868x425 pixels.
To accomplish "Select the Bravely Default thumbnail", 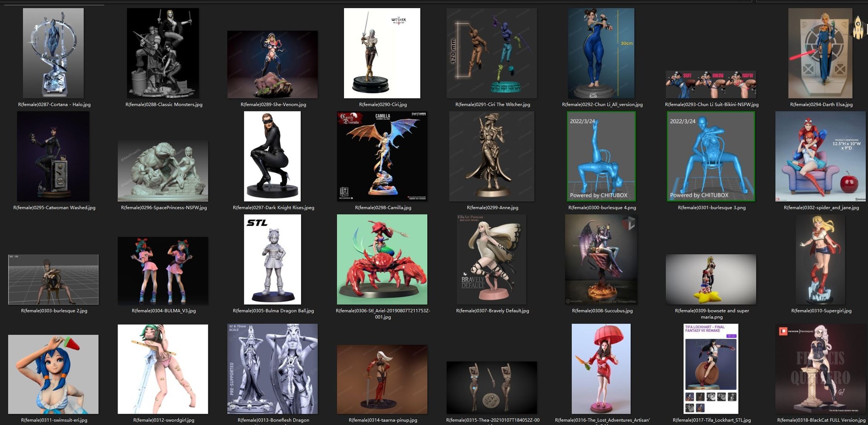I will click(x=492, y=259).
